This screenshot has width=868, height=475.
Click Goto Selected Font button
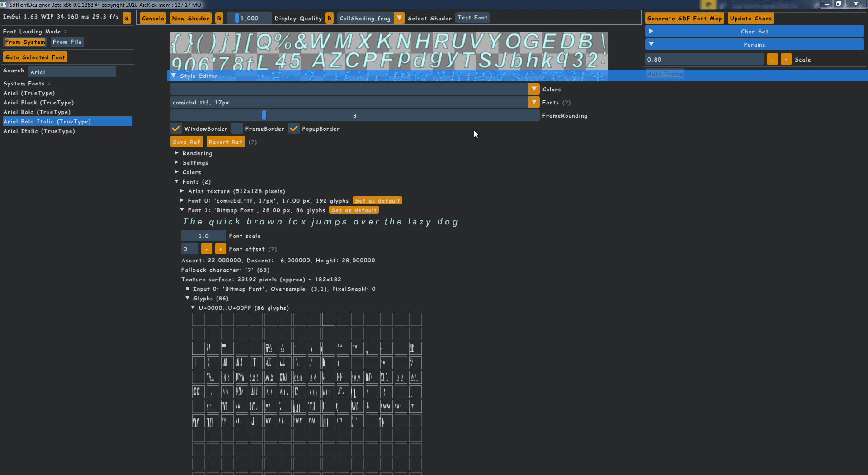click(x=35, y=57)
